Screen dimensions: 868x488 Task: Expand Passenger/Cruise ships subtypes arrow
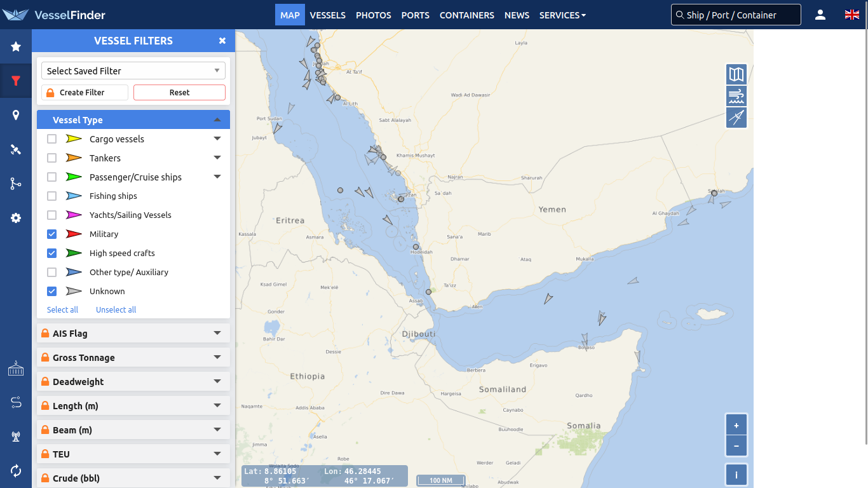(217, 177)
